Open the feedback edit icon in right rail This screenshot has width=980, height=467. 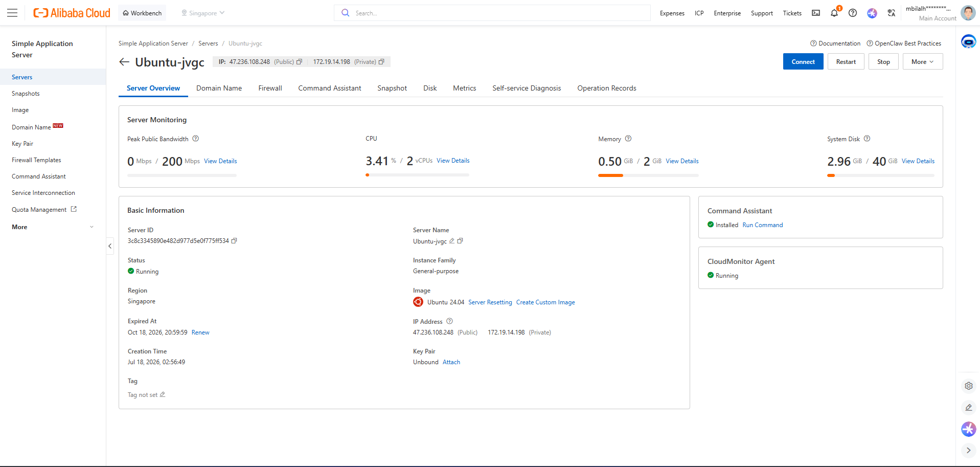click(x=969, y=408)
